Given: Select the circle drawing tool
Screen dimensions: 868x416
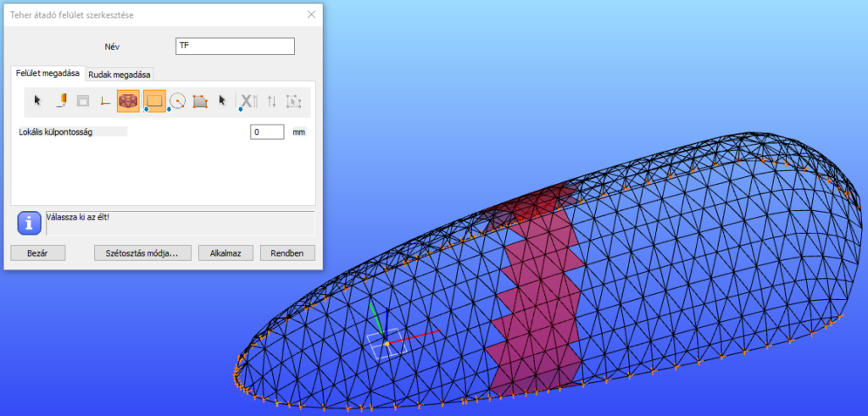Looking at the screenshot, I should point(177,101).
